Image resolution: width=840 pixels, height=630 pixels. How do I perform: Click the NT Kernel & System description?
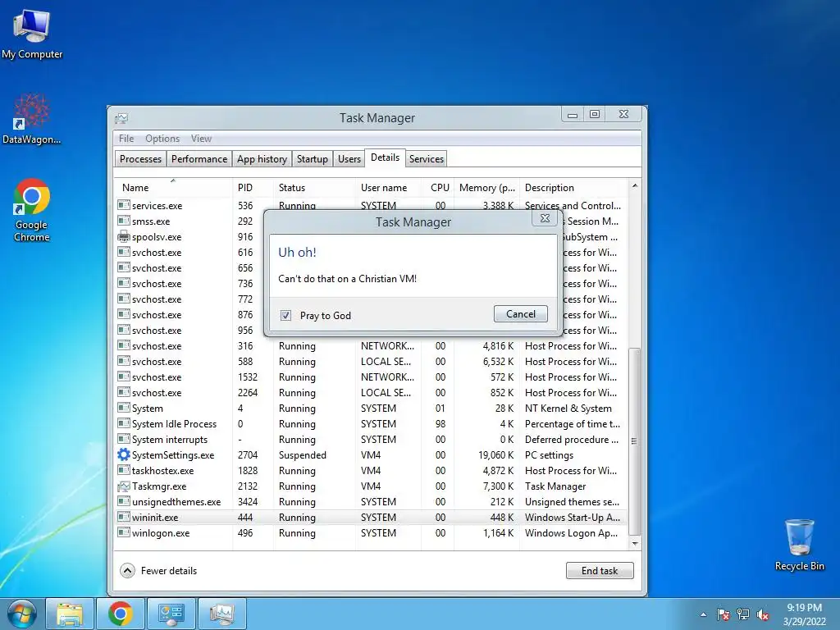coord(568,409)
